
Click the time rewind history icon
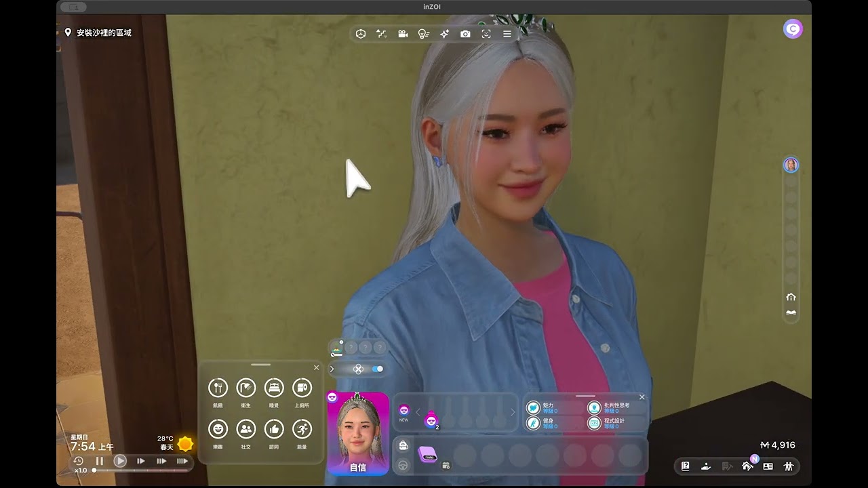click(78, 461)
